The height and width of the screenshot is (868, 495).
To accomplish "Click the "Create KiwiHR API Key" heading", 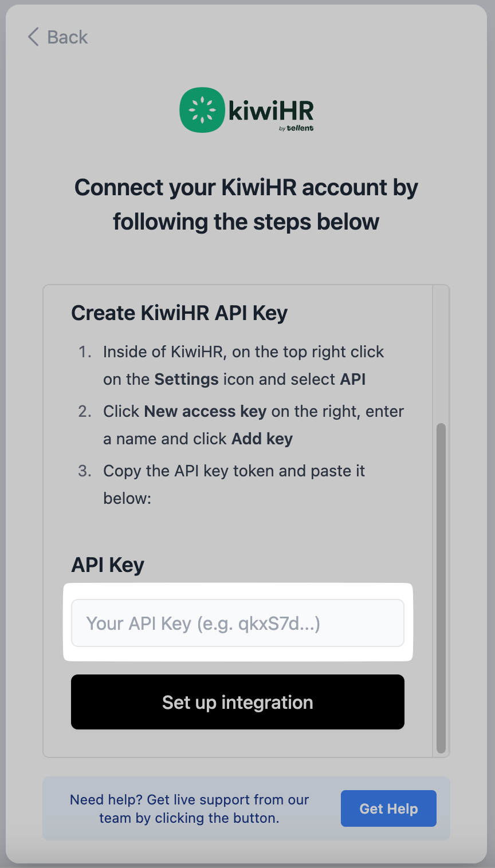I will pos(179,313).
